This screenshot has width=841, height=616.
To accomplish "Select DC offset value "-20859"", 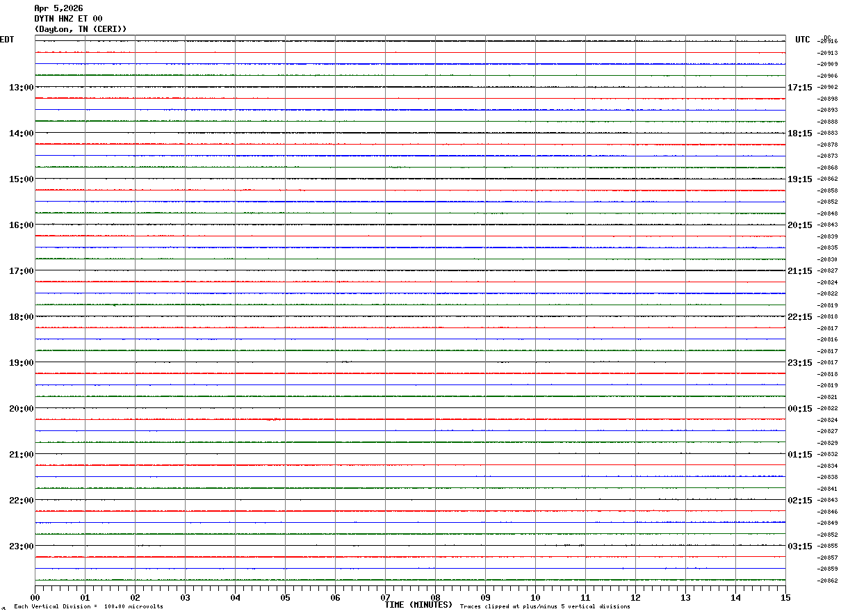I will pos(827,569).
